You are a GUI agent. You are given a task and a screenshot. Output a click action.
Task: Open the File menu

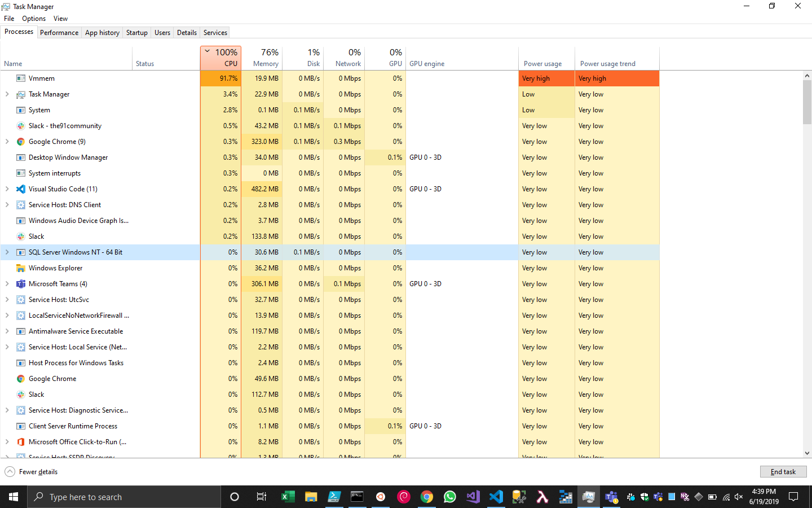coord(9,19)
